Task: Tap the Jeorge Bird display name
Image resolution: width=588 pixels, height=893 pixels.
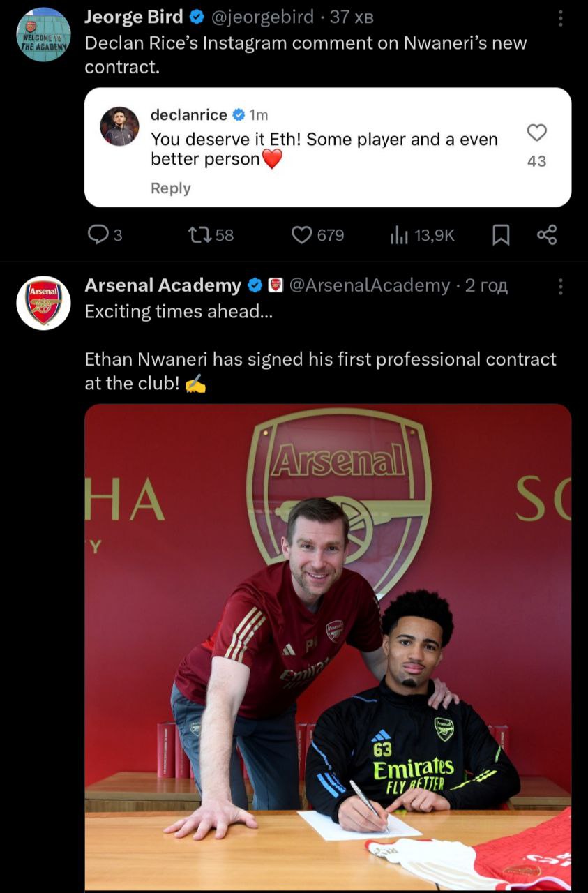Action: pos(133,17)
